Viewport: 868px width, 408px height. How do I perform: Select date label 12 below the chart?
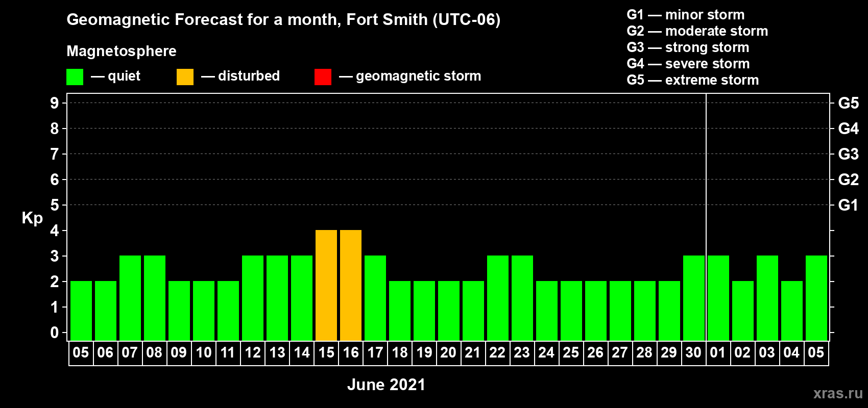(253, 353)
